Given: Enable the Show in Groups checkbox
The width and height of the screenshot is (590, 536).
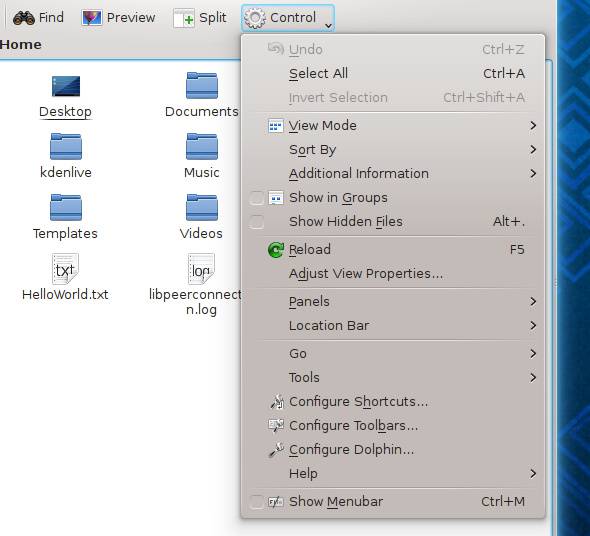Looking at the screenshot, I should (257, 198).
